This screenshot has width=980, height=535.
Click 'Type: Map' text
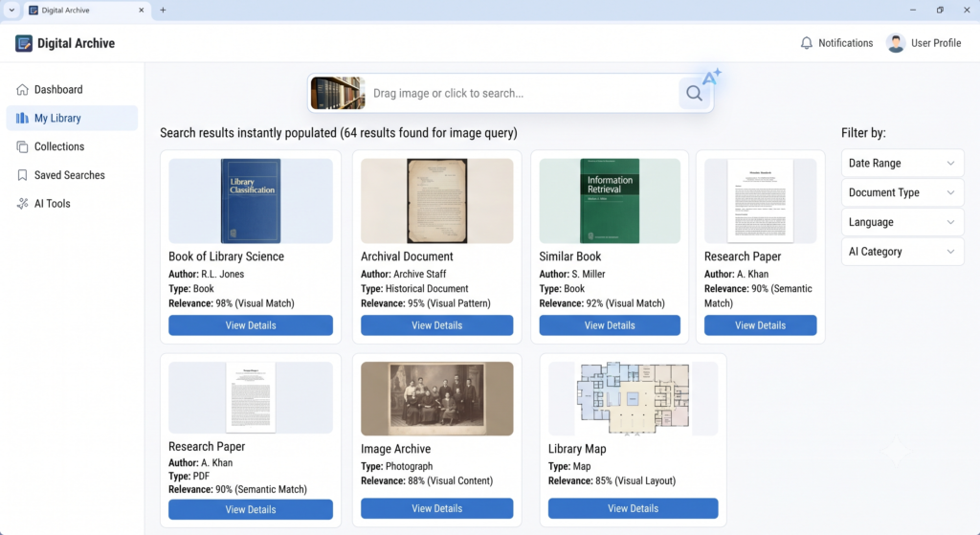(569, 466)
